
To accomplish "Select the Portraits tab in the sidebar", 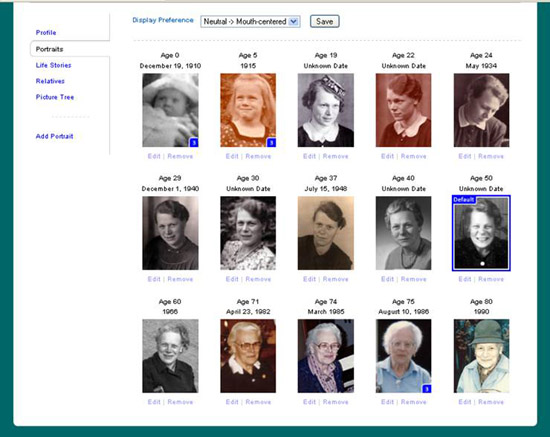I will pos(49,49).
